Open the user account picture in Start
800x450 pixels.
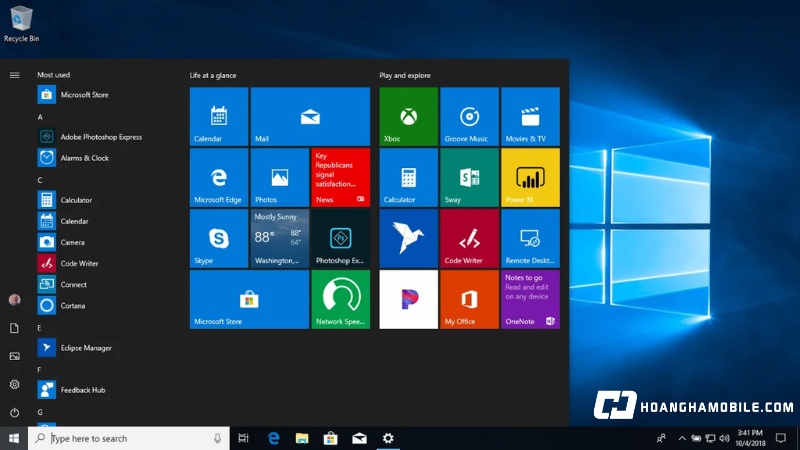click(14, 299)
